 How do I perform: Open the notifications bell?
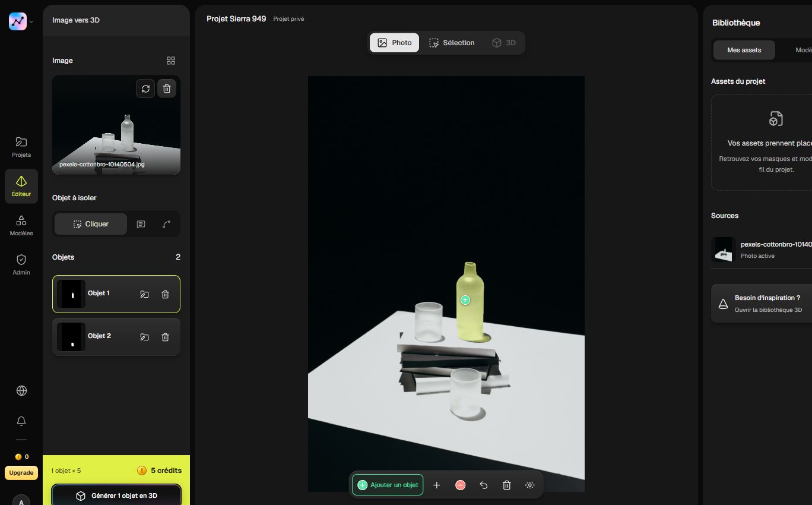point(21,421)
